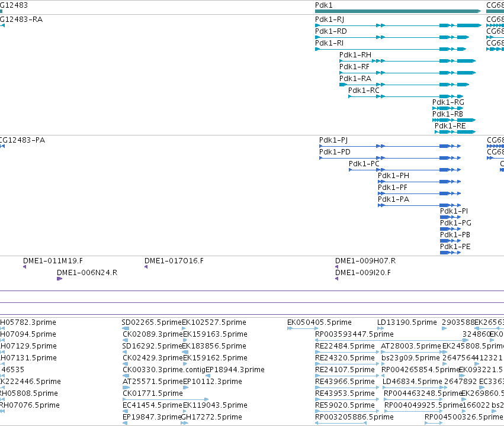Open the CK02089.3prime EST label
This screenshot has height=426, width=504.
pos(153,334)
